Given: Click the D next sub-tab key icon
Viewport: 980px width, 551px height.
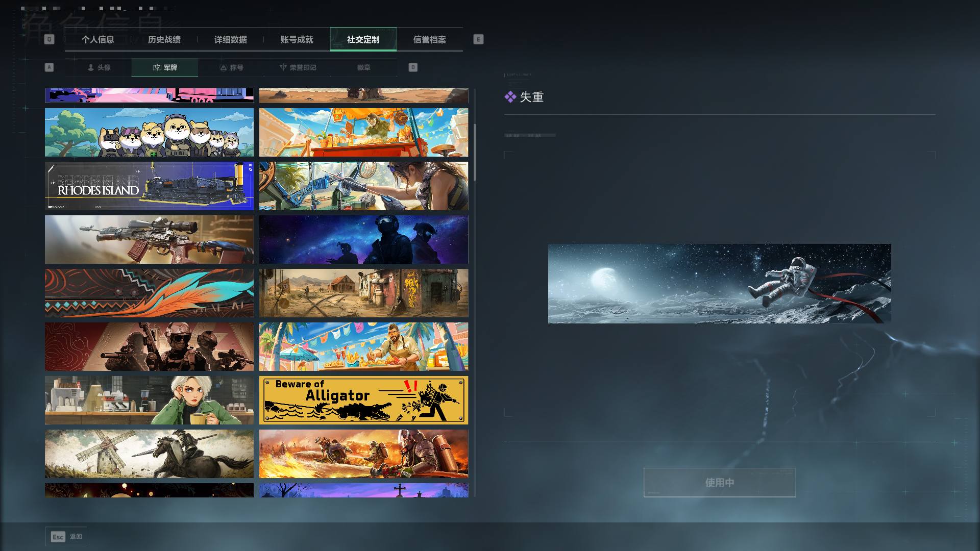Looking at the screenshot, I should (413, 67).
